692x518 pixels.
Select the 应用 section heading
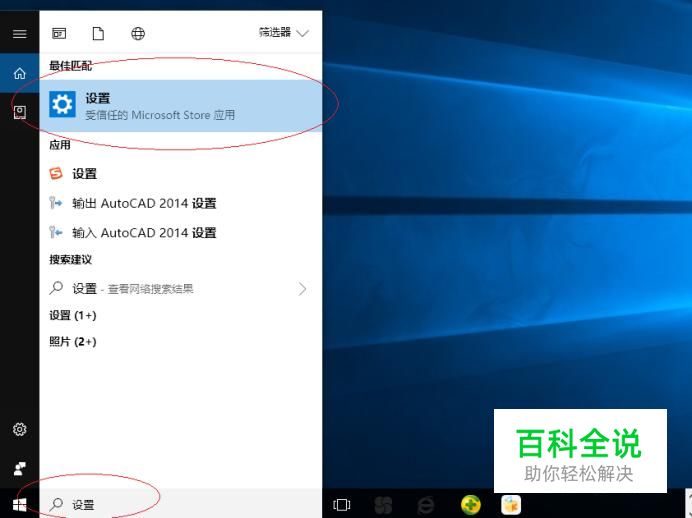tap(60, 145)
